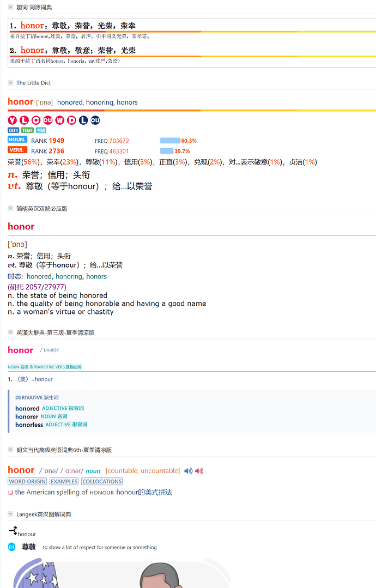The height and width of the screenshot is (588, 376).
Task: Click the honour headword link in Langeek
Action: coord(27,534)
